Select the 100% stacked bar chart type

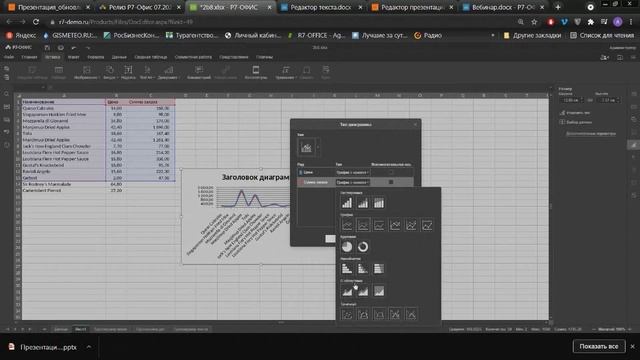pos(379,269)
